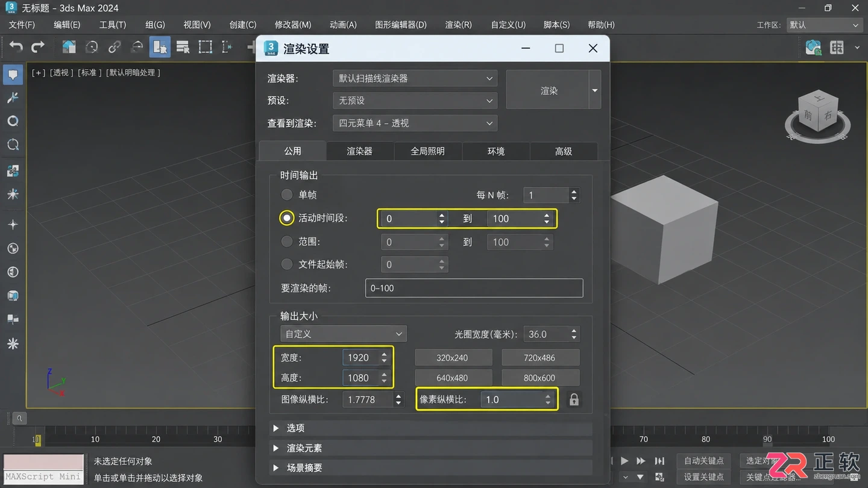Open the 文件(F) menu
This screenshot has width=868, height=488.
[x=22, y=25]
